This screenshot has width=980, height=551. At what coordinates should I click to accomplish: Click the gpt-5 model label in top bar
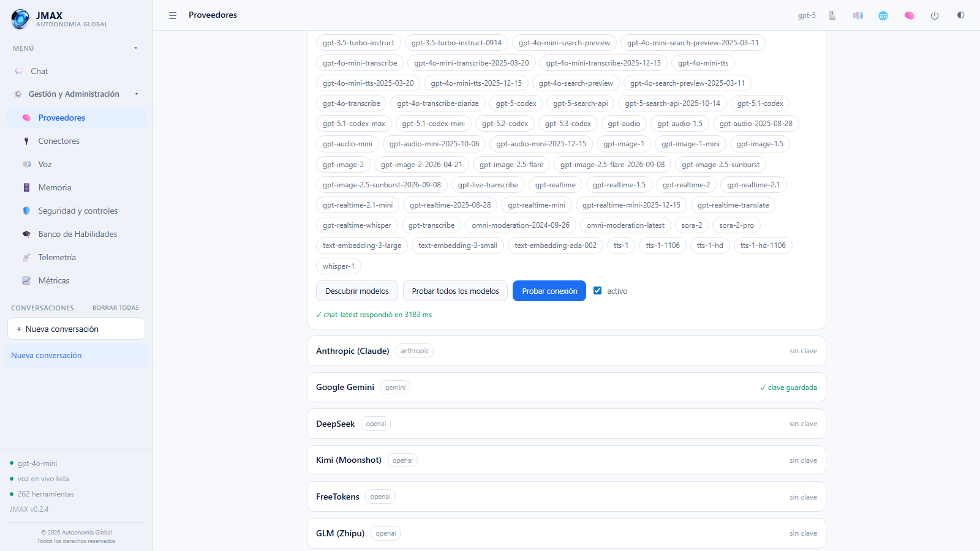click(807, 15)
